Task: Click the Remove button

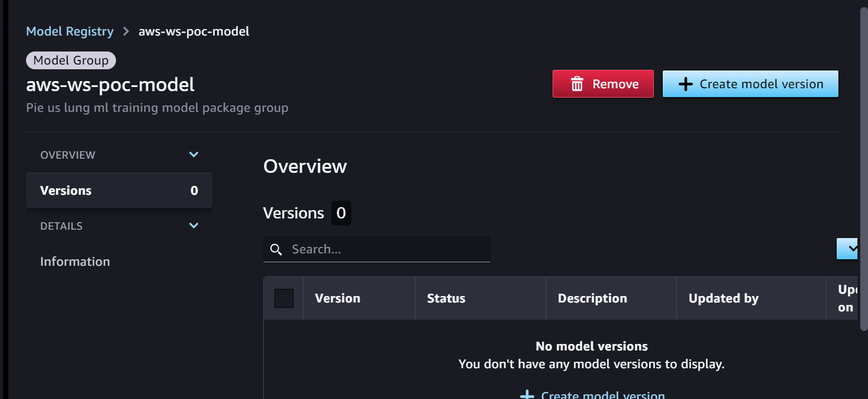Action: 602,83
